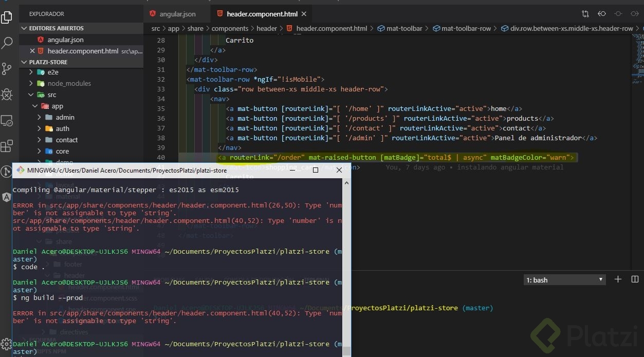
Task: Expand the e2e folder
Action: [x=31, y=72]
